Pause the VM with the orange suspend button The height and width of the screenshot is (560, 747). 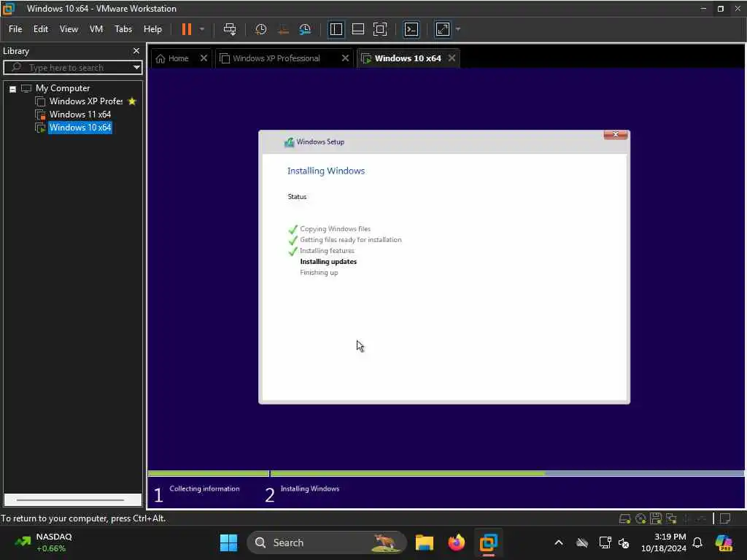point(187,29)
